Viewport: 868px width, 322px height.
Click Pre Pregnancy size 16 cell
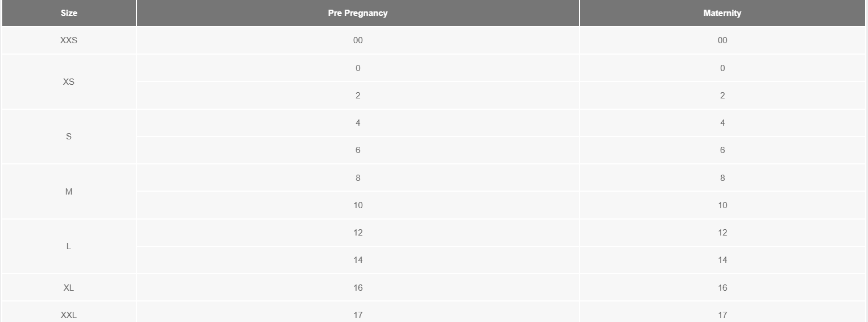click(x=358, y=288)
